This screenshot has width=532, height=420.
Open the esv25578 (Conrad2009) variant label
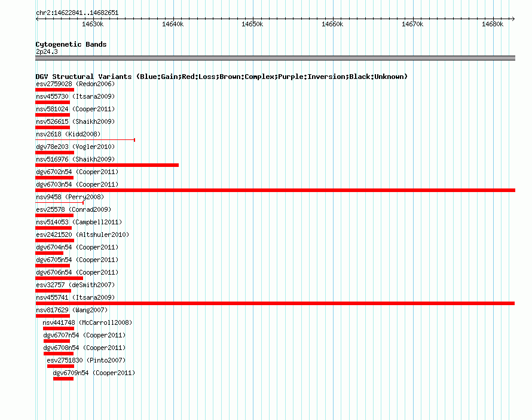[74, 209]
